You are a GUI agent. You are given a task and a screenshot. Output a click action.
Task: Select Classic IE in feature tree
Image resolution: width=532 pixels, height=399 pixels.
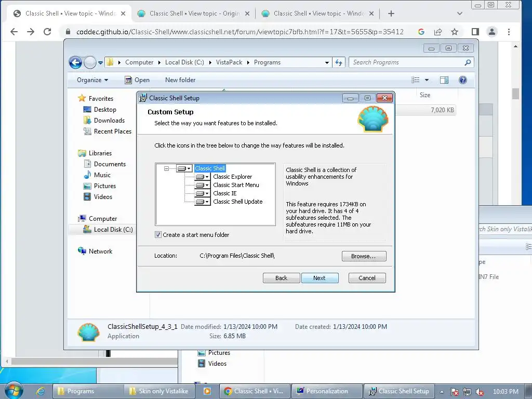224,193
